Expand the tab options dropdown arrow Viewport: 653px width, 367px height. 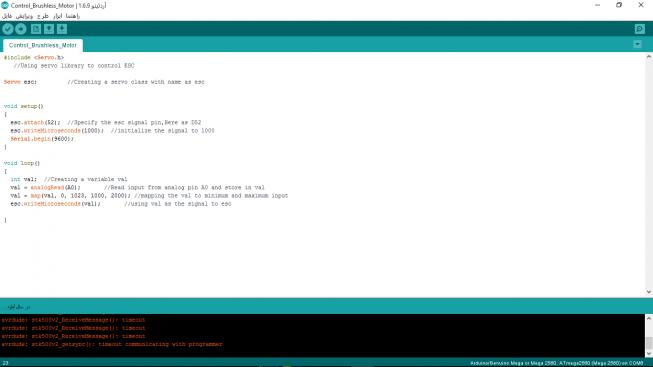point(637,44)
